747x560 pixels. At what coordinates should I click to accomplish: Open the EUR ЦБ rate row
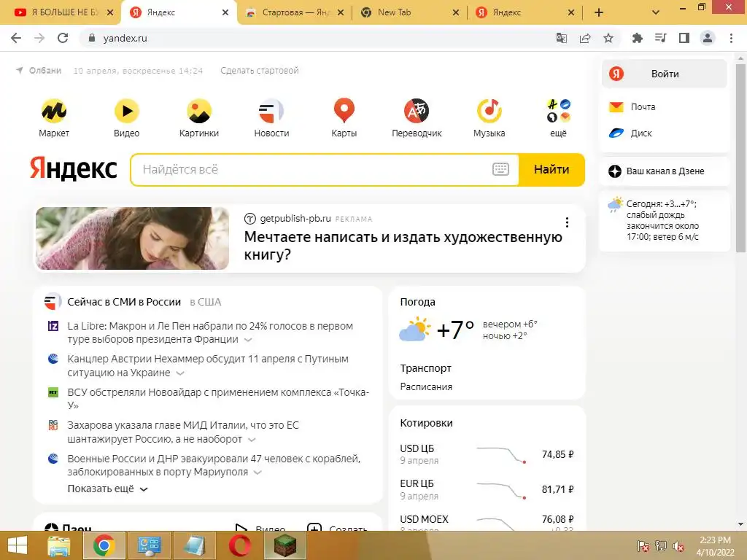click(487, 489)
